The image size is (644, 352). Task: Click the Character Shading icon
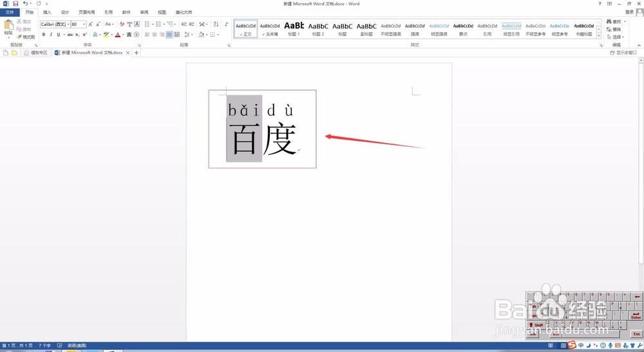tap(129, 35)
